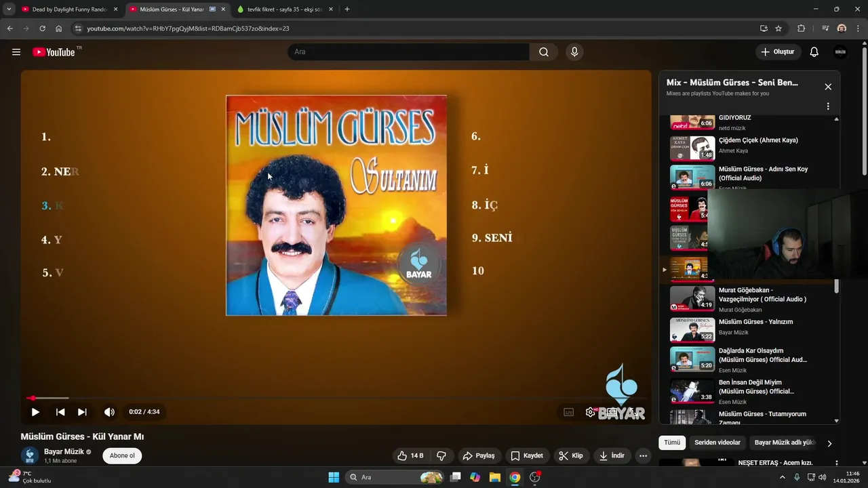This screenshot has height=488, width=868.
Task: Download the video via İndir
Action: (612, 455)
